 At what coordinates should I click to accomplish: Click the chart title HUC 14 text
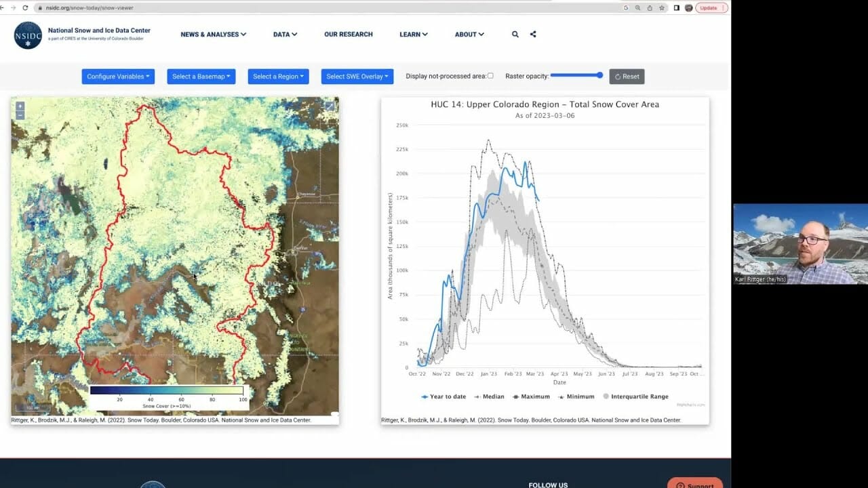click(545, 104)
